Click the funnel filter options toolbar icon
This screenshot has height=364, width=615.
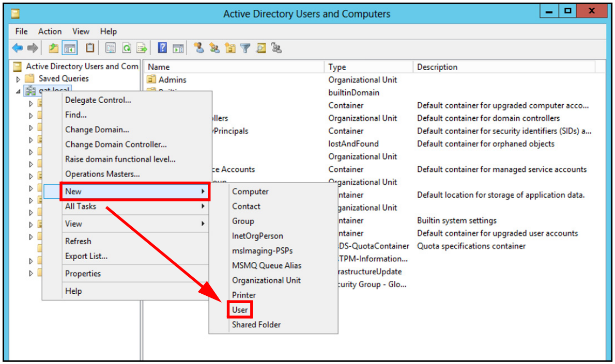tap(245, 48)
